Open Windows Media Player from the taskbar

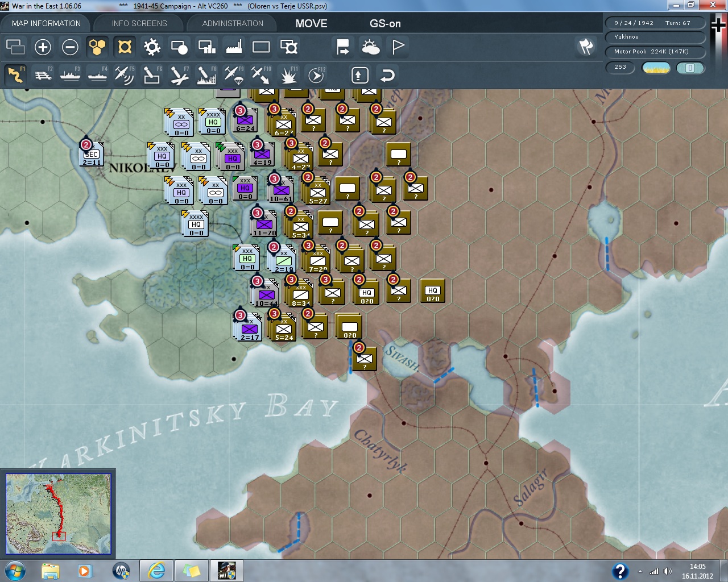pyautogui.click(x=85, y=571)
